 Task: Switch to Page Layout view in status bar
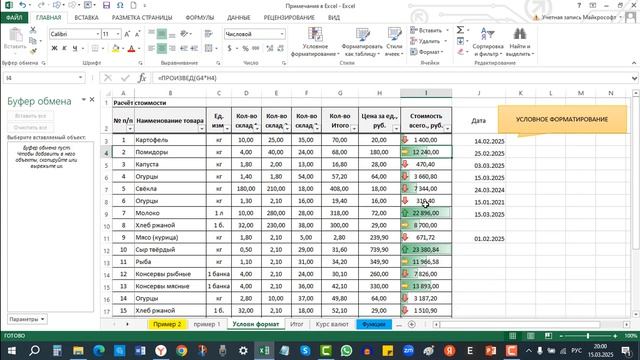(531, 336)
